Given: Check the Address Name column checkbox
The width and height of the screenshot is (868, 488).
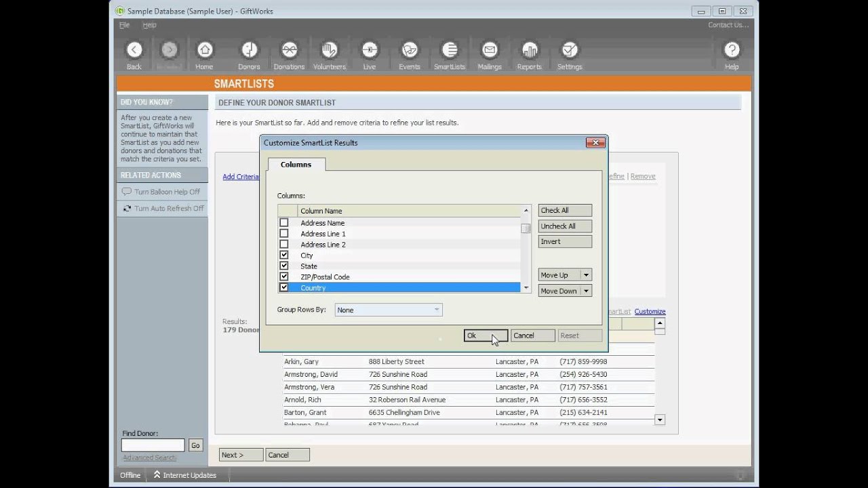Looking at the screenshot, I should click(x=284, y=222).
